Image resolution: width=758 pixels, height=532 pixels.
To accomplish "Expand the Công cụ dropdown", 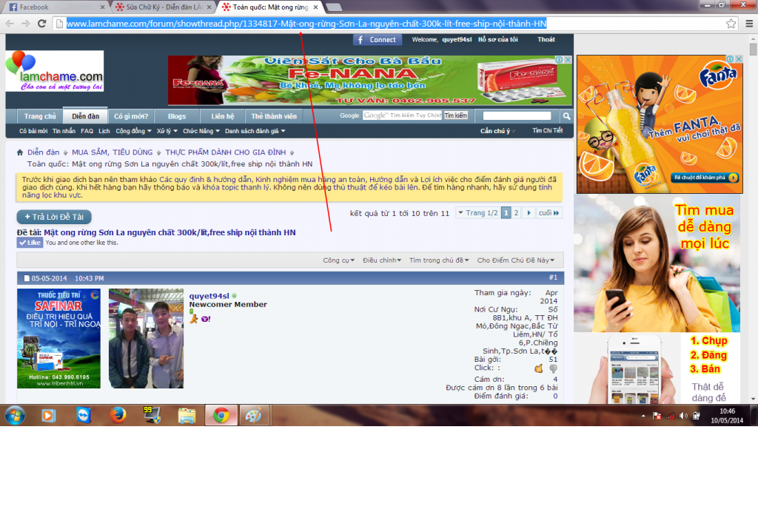I will click(338, 260).
